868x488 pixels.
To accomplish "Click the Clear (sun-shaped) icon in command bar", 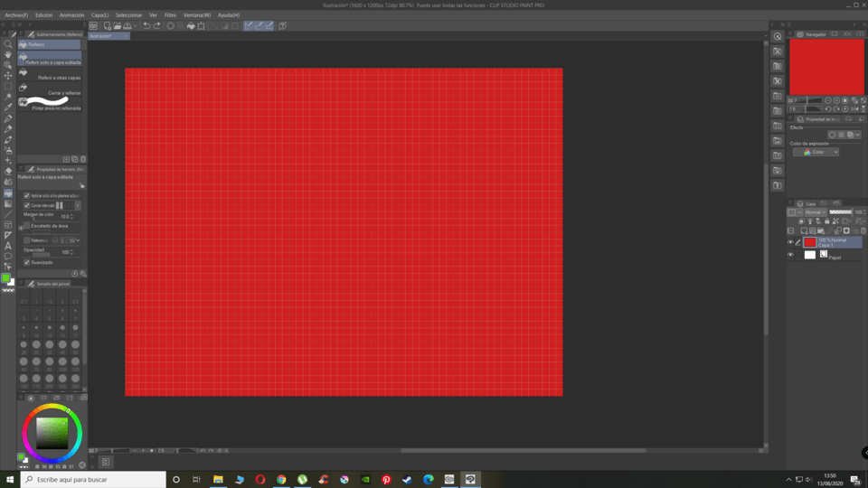I will tap(171, 26).
